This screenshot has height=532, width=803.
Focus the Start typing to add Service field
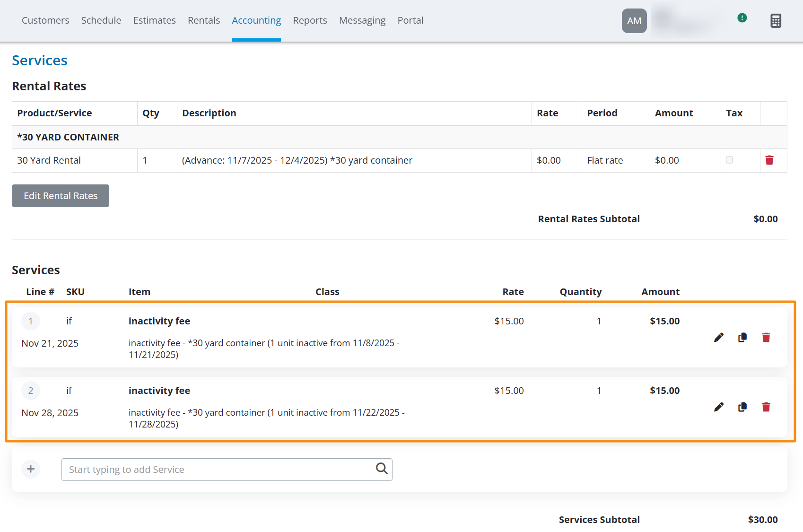[227, 470]
